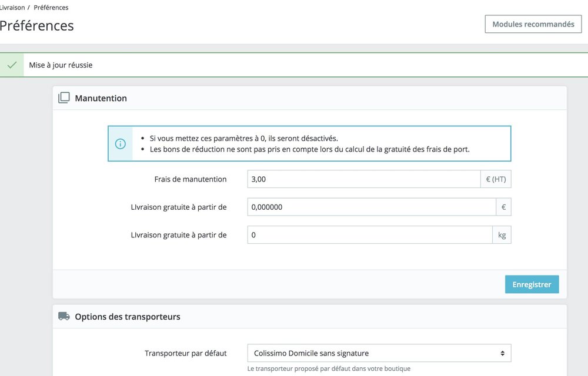Click the info icon in blue notice
The width and height of the screenshot is (588, 376).
[121, 144]
